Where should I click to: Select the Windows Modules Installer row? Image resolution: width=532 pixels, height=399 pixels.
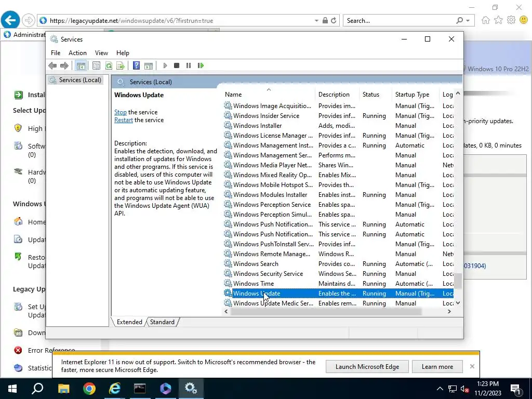(338, 195)
